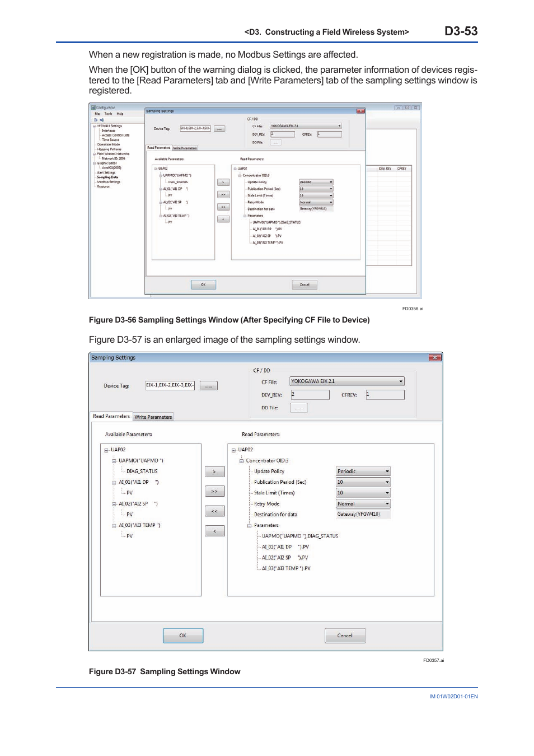The width and height of the screenshot is (534, 756).
Task: Collapse Concentrator OID:3 node in enlarged window
Action: coord(242,461)
